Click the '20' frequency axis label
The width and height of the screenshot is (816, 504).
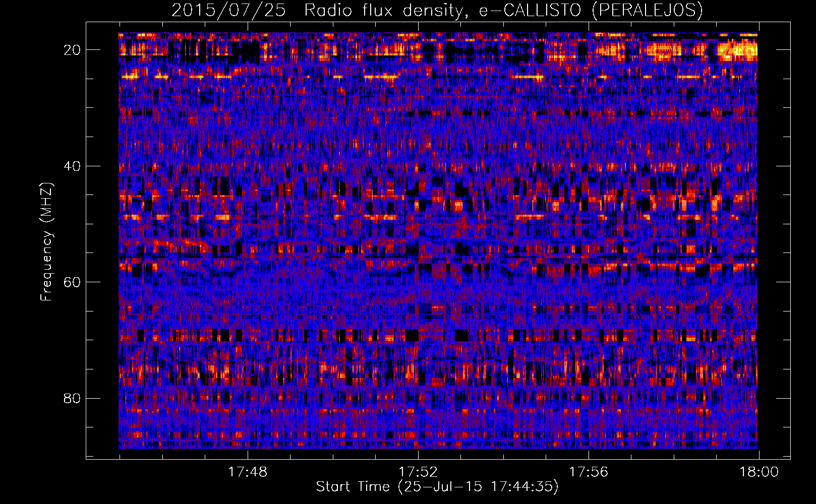click(73, 50)
